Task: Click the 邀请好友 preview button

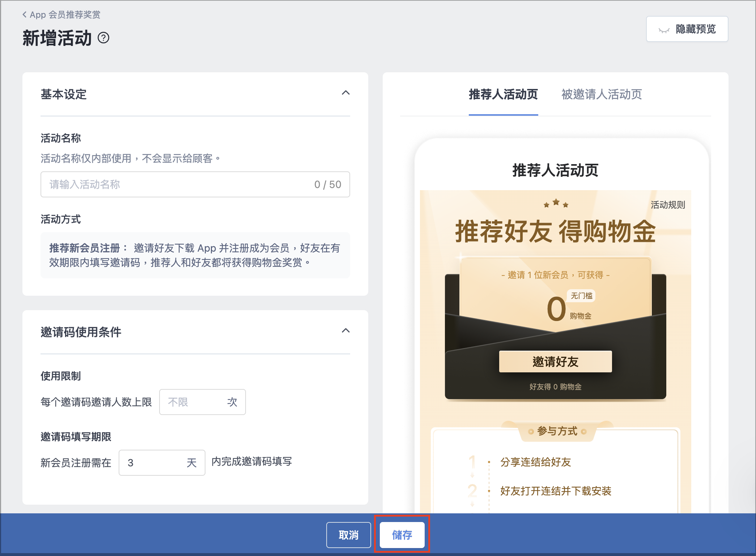Action: coord(556,362)
